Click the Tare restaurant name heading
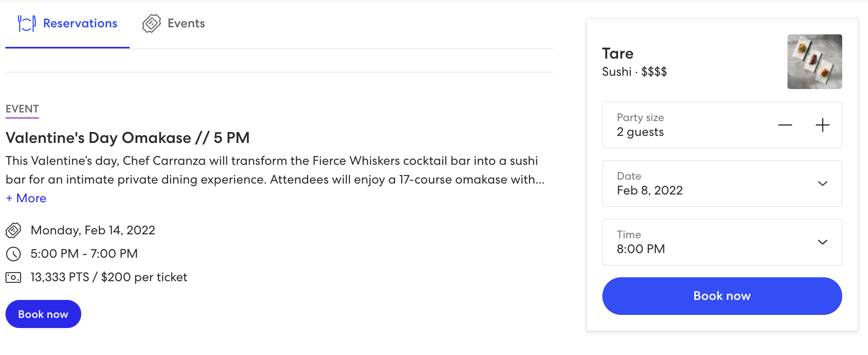This screenshot has width=868, height=355. click(x=618, y=54)
